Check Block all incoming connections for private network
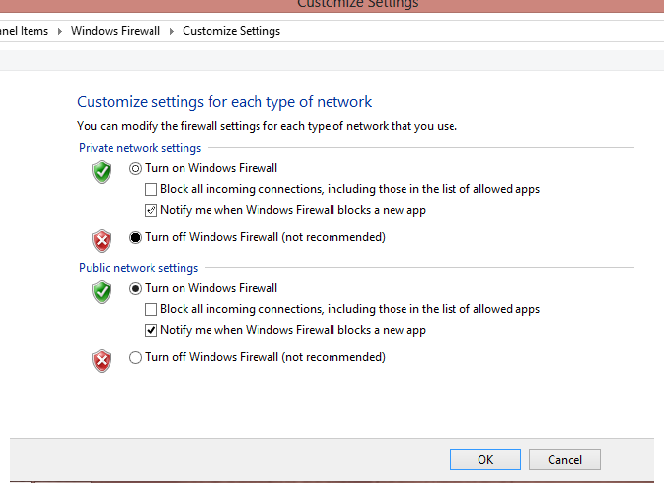Screen dimensions: 664x483 [x=151, y=189]
